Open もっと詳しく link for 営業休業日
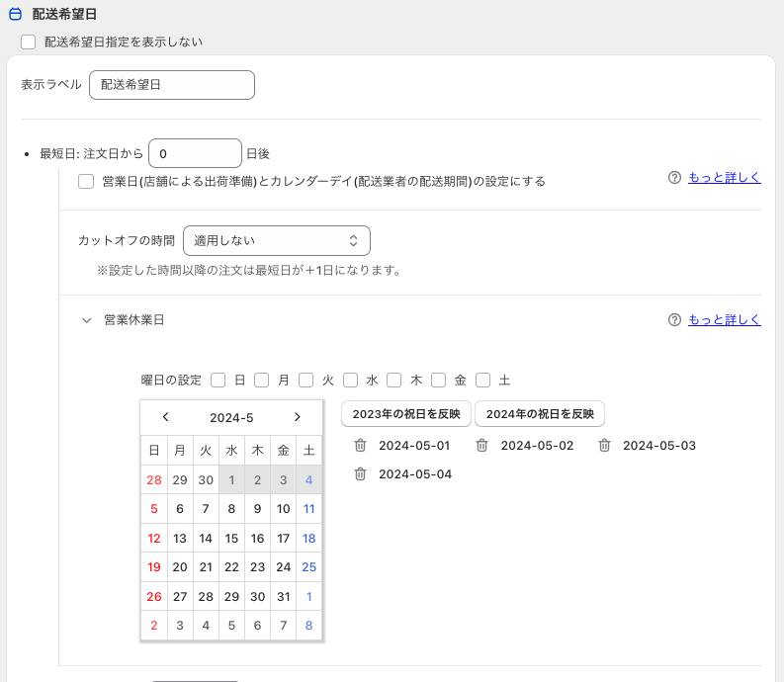This screenshot has height=682, width=784. 725,320
